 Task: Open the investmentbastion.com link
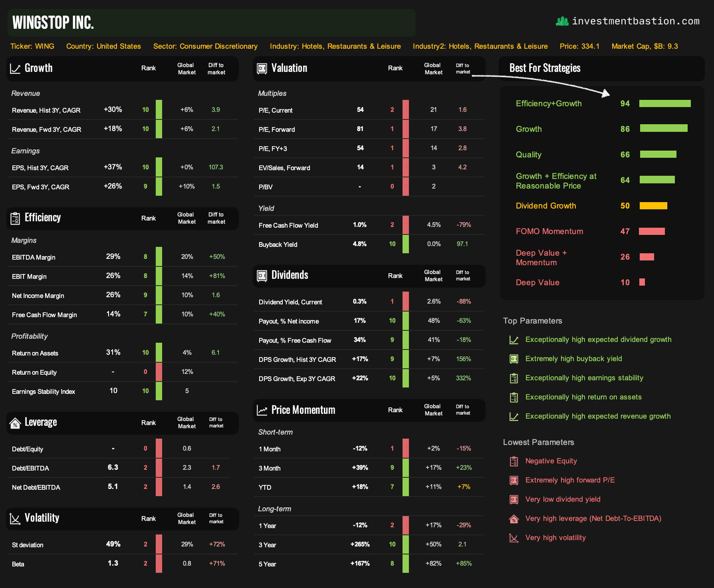pyautogui.click(x=636, y=21)
